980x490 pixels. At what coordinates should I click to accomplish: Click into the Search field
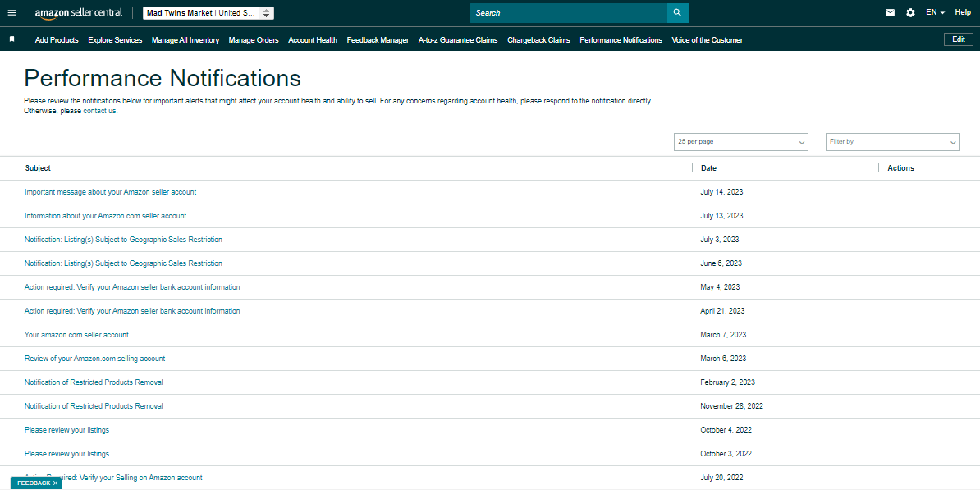[569, 13]
